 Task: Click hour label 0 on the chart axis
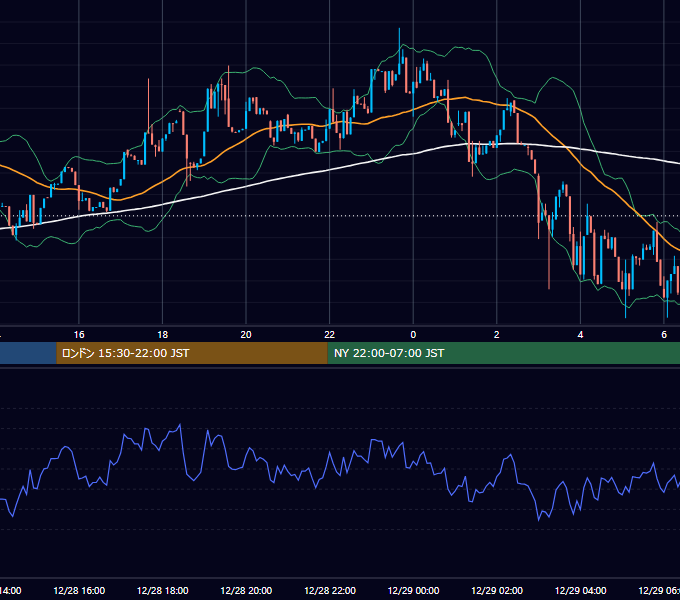413,335
